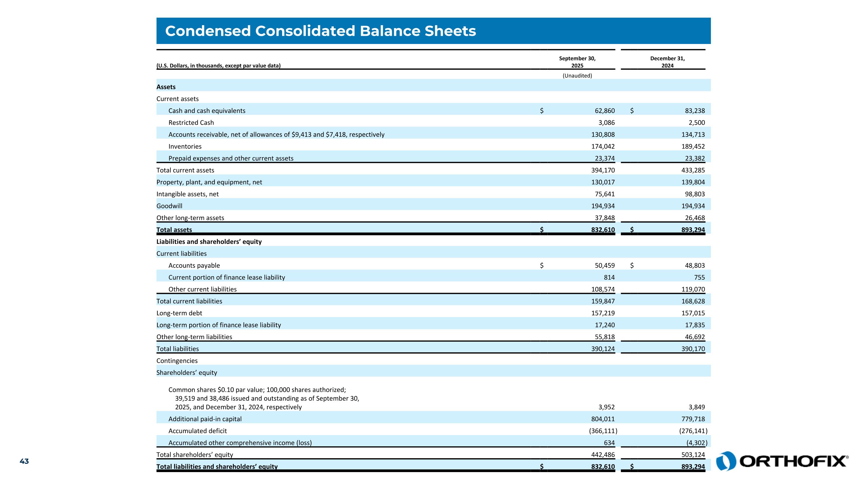Select the Total shareholders' equity value 503,124

coord(693,455)
